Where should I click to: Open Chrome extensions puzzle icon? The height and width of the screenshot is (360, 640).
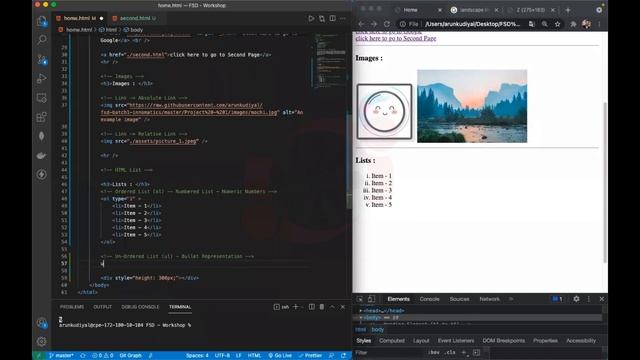573,24
